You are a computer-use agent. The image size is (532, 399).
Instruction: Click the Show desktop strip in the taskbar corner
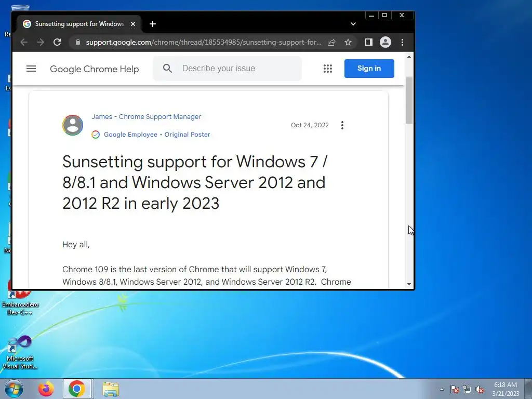528,389
